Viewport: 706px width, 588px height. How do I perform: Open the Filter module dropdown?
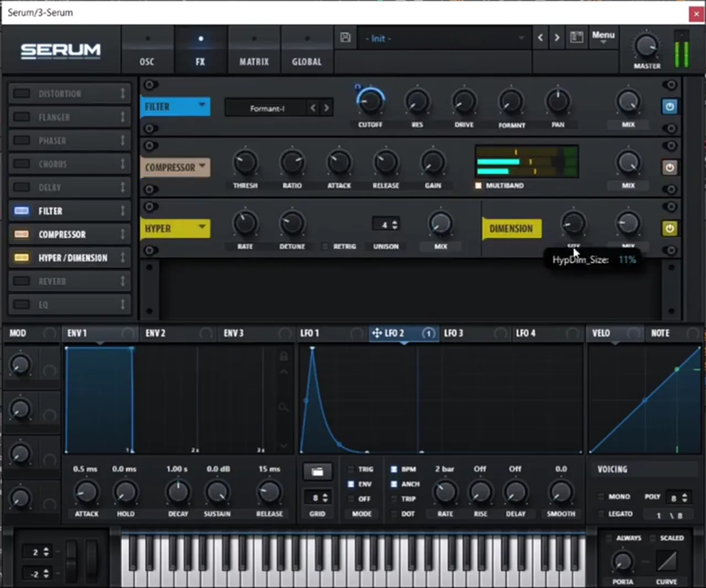(x=175, y=107)
